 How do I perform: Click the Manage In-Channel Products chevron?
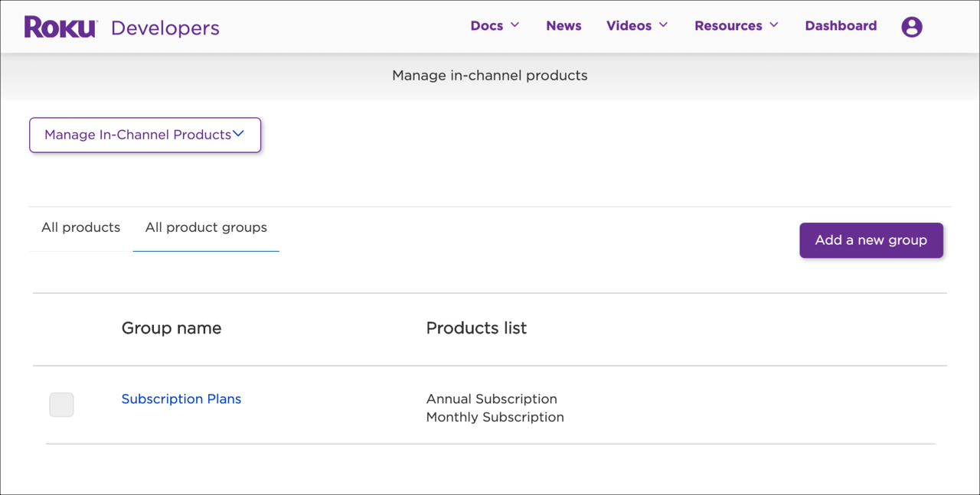pyautogui.click(x=238, y=133)
